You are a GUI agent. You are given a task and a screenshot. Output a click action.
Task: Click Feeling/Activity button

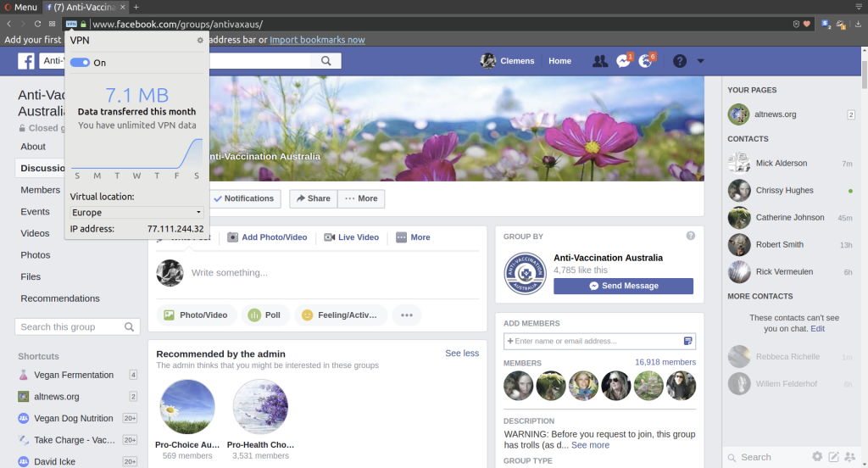pyautogui.click(x=341, y=315)
